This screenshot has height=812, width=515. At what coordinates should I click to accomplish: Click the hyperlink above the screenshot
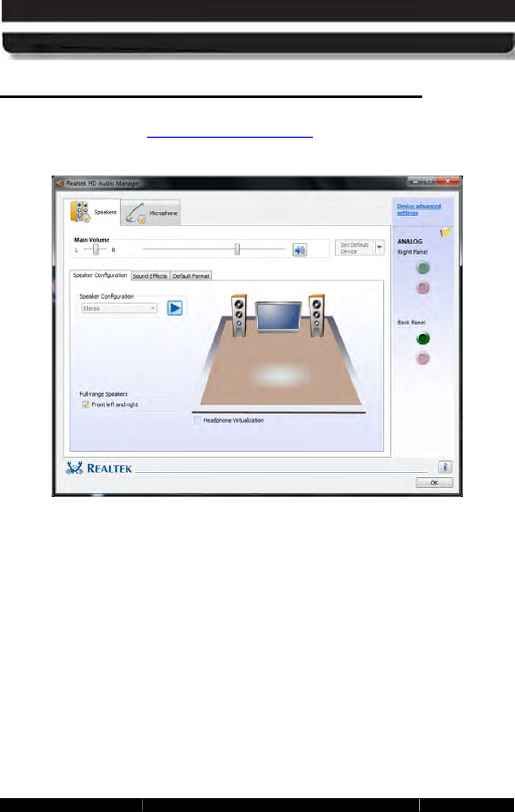[x=230, y=133]
